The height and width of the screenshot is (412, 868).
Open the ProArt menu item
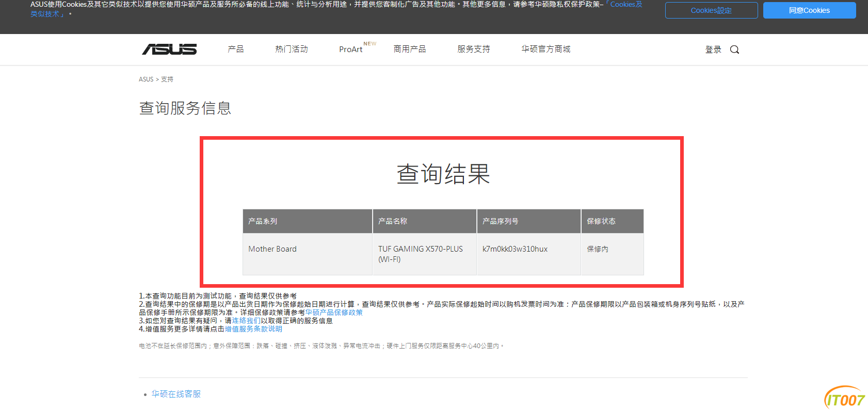click(x=351, y=49)
